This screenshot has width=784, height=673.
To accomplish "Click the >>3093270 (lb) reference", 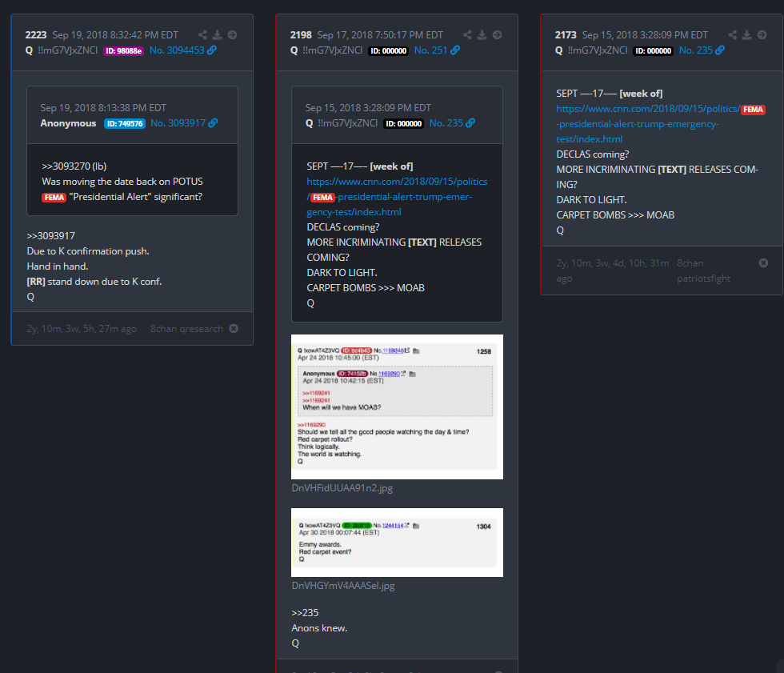I will pos(74,166).
